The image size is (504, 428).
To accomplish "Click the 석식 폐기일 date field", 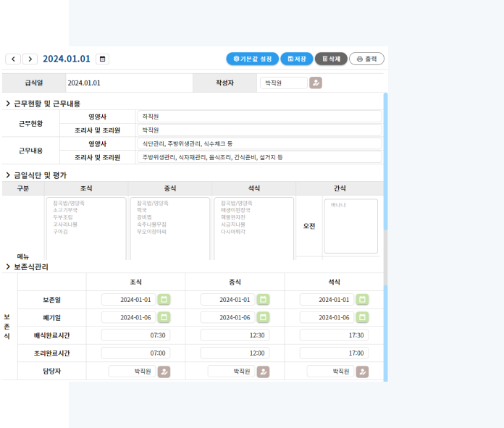I will pos(327,318).
